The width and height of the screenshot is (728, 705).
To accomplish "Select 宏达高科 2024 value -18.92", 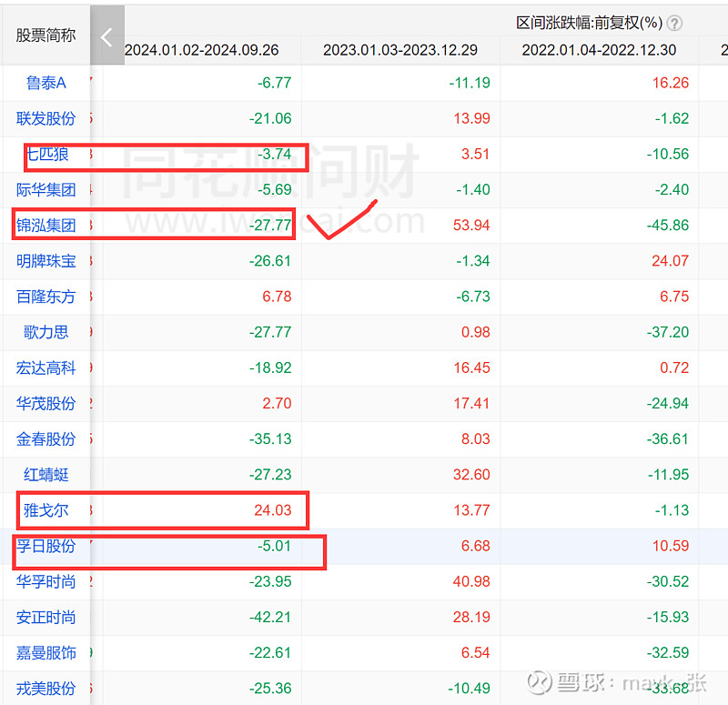I will point(270,368).
